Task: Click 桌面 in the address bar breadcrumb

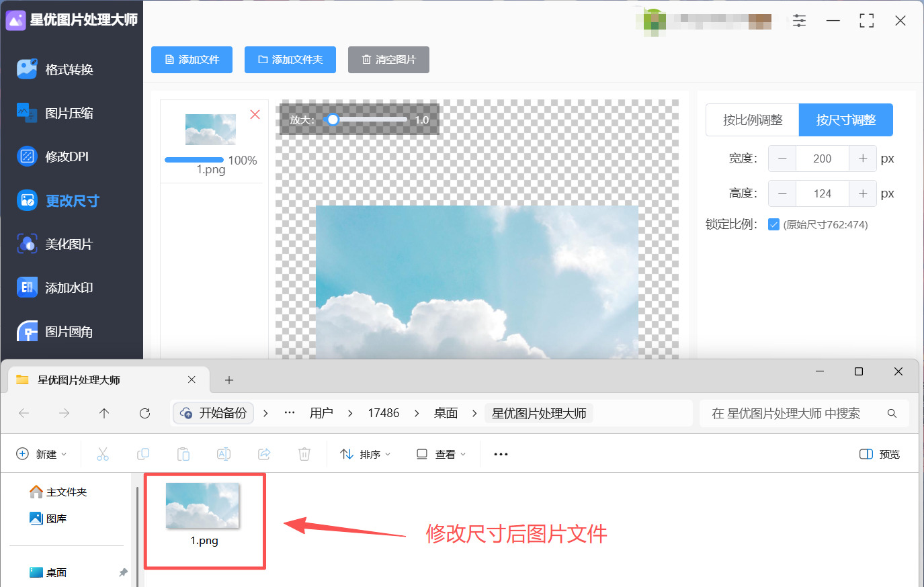Action: [446, 413]
